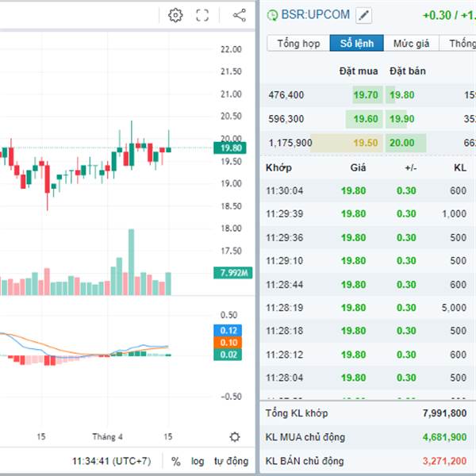
Task: Click best bid price 19.70
Action: 366,95
